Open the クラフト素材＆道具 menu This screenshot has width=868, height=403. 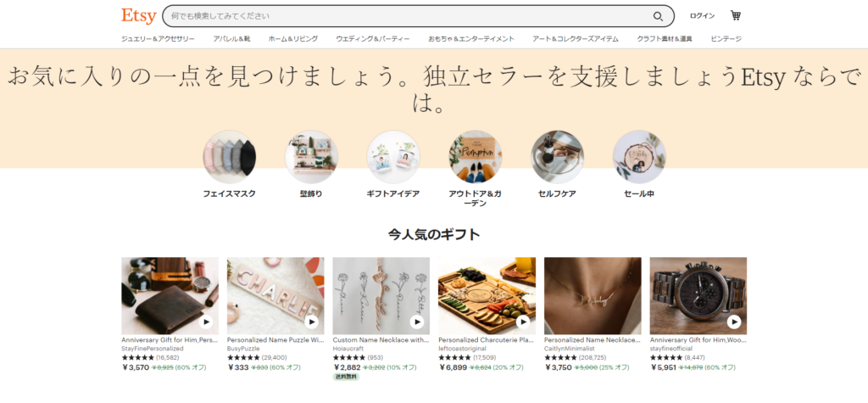coord(665,39)
